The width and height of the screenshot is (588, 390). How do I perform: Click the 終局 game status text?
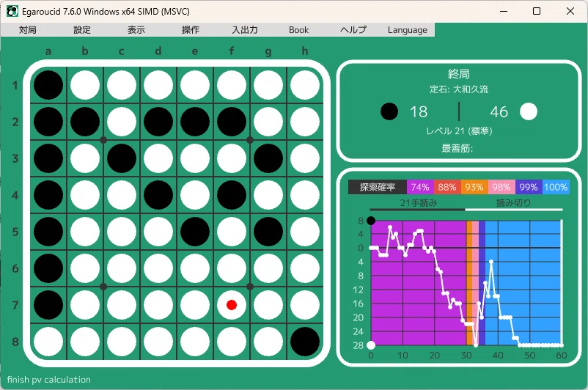(x=459, y=74)
